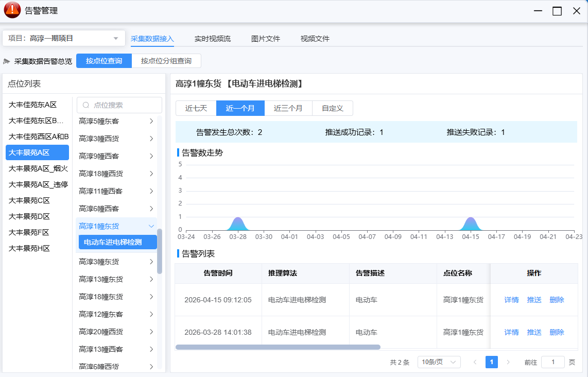Open 详情 for the 2026-03-28 alarm
The width and height of the screenshot is (588, 377).
(511, 332)
